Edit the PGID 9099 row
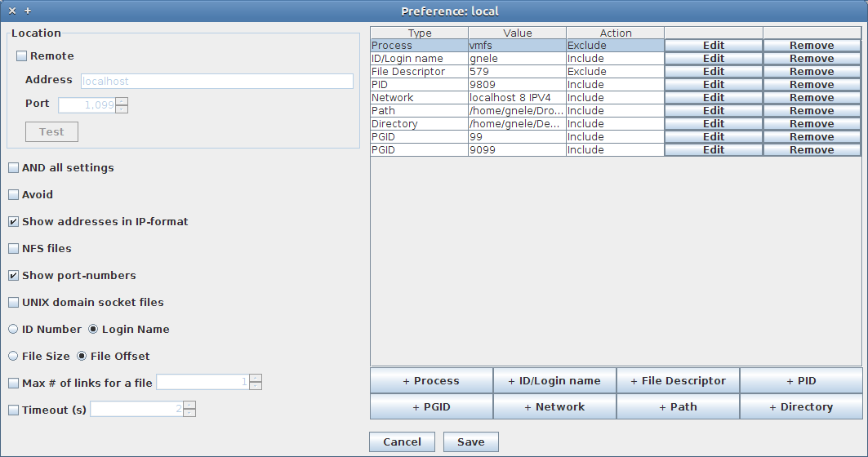868x457 pixels. (x=714, y=150)
